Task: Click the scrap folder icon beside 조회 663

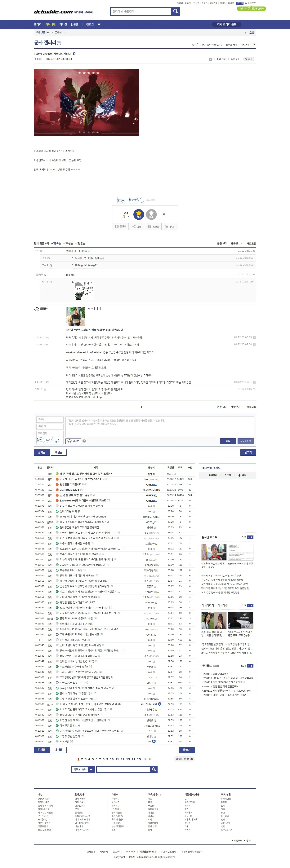Action: (x=210, y=59)
